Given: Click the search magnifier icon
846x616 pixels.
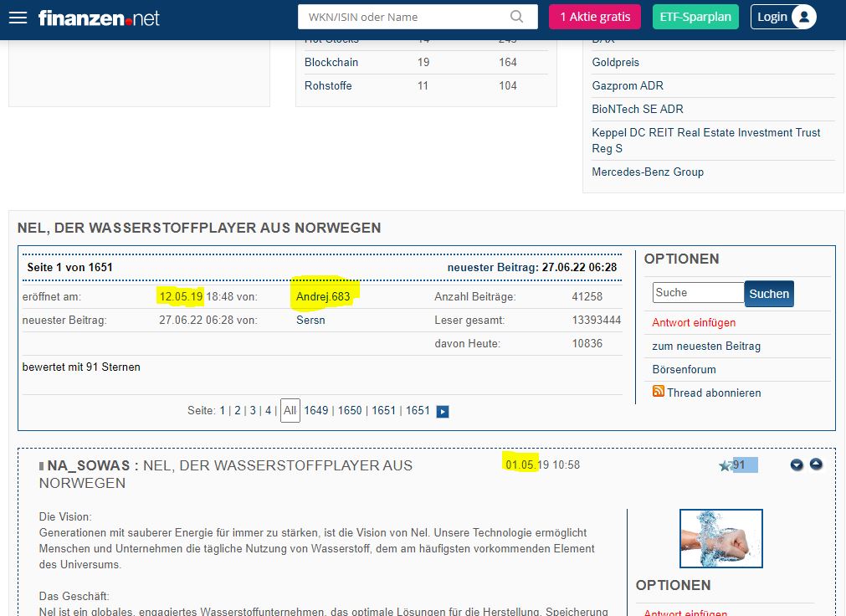Looking at the screenshot, I should [x=516, y=17].
